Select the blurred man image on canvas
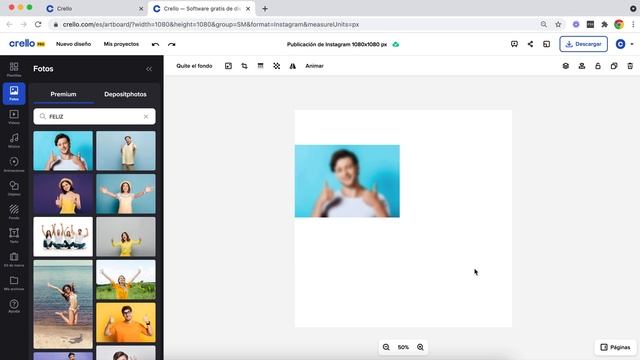This screenshot has width=640, height=360. (x=347, y=181)
